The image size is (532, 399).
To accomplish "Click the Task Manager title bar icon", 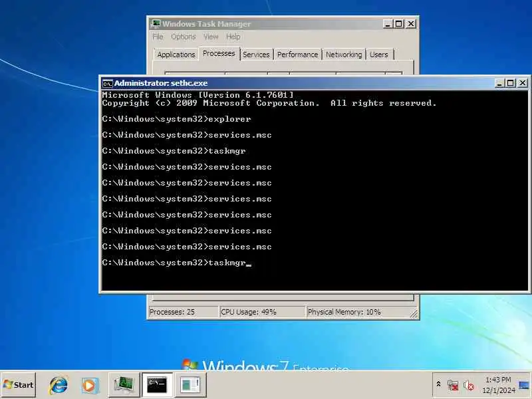I will click(156, 23).
